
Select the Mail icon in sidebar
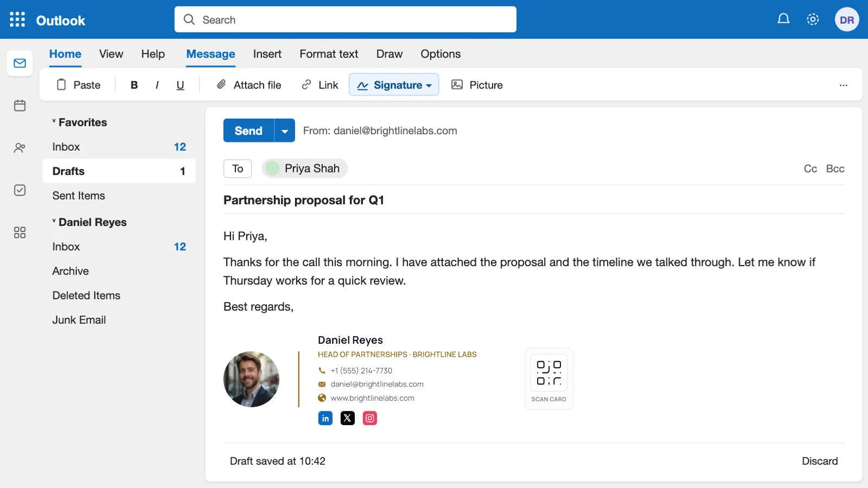20,63
